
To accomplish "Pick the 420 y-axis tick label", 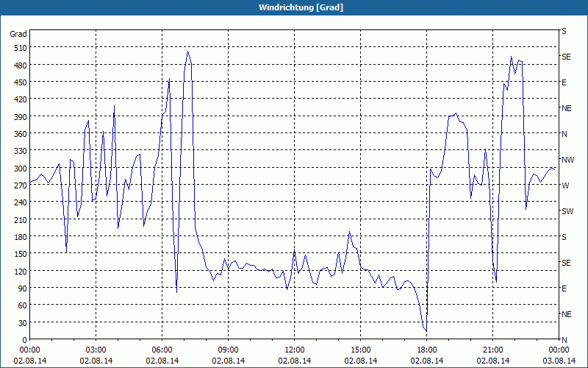I will pyautogui.click(x=21, y=99).
